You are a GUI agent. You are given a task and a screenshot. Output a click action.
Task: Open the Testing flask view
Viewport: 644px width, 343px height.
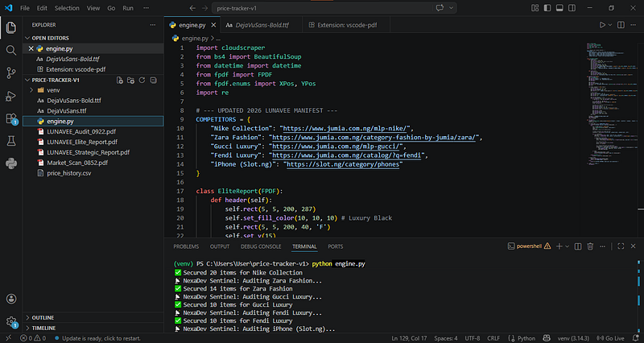(x=11, y=141)
